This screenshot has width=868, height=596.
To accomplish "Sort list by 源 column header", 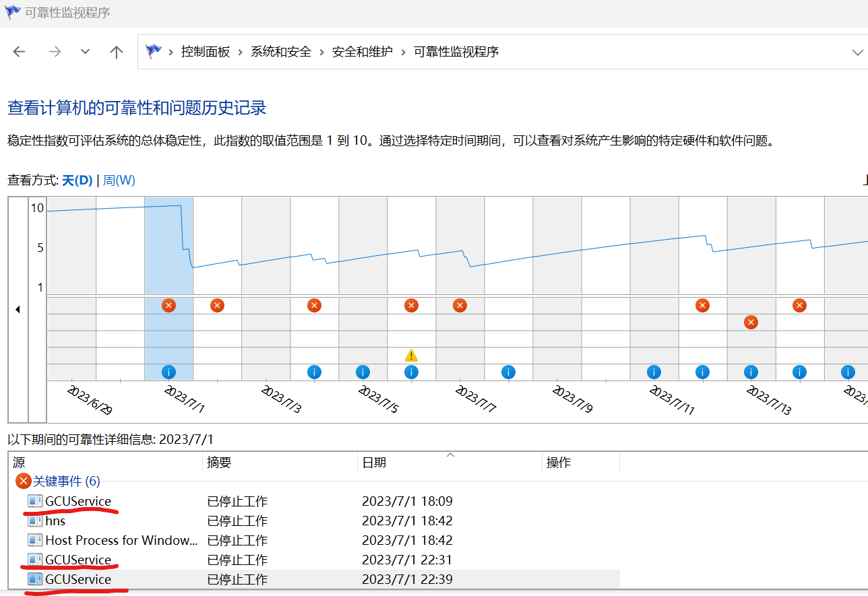I will point(106,463).
